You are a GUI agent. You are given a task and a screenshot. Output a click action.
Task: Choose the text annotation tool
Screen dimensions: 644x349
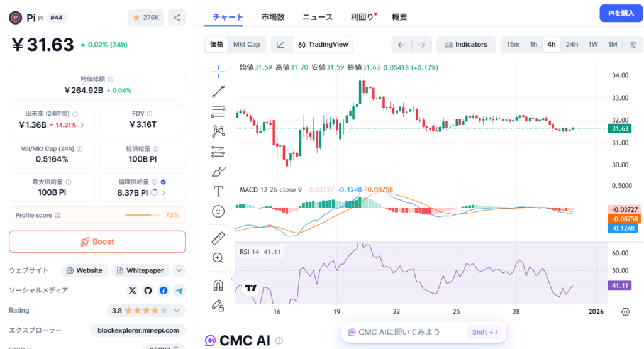coord(218,191)
